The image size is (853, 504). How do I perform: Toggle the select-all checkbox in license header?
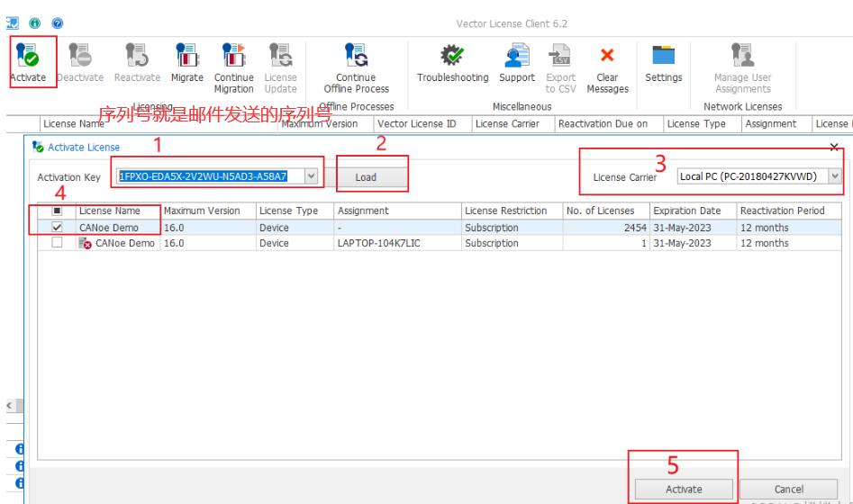click(57, 211)
